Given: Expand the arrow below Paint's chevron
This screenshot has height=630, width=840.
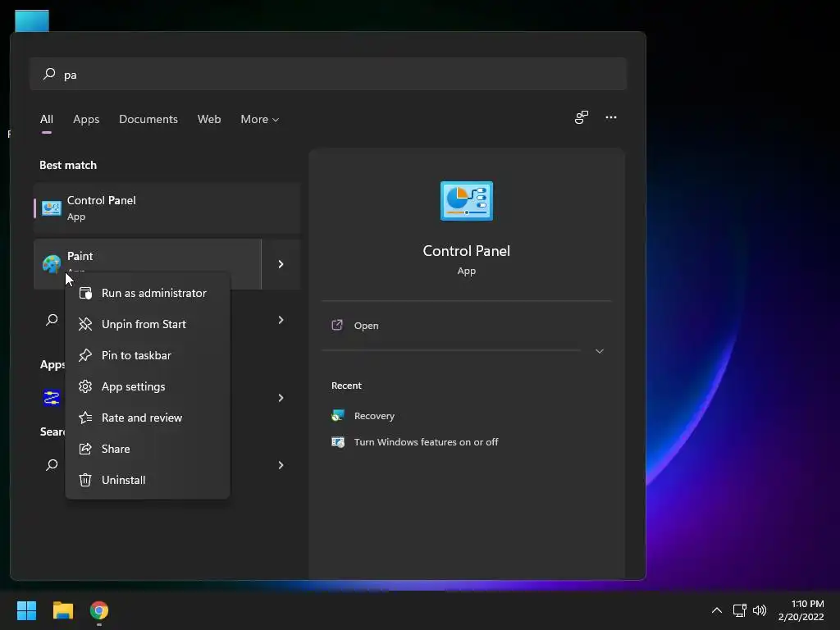Looking at the screenshot, I should click(x=281, y=320).
